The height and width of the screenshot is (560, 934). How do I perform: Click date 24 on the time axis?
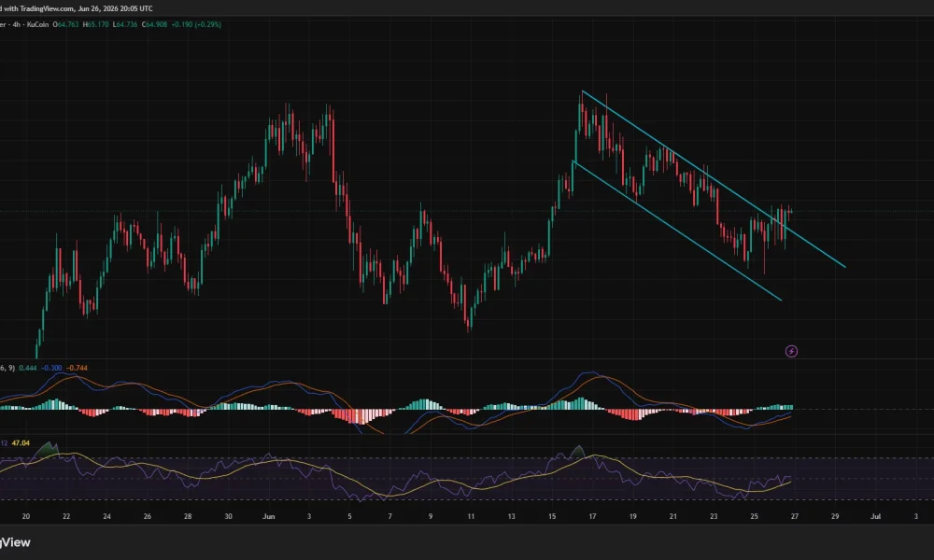coord(106,516)
